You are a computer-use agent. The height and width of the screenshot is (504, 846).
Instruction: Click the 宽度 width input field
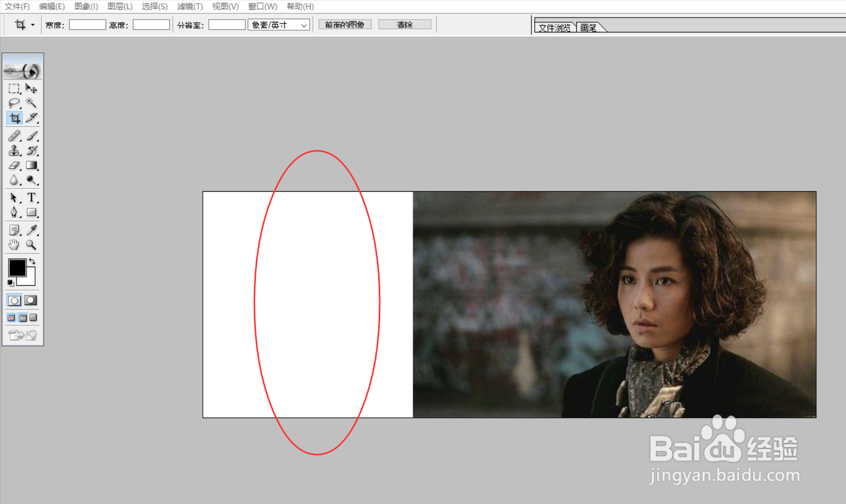[88, 25]
